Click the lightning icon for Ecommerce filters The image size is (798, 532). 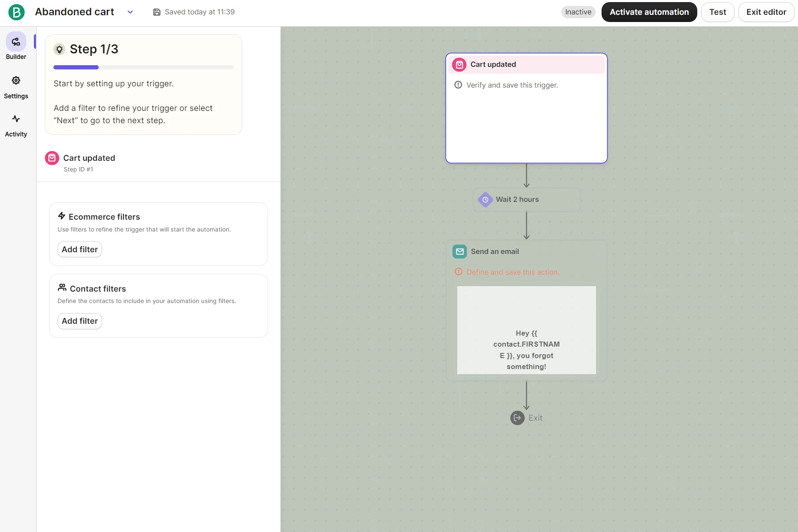tap(61, 216)
